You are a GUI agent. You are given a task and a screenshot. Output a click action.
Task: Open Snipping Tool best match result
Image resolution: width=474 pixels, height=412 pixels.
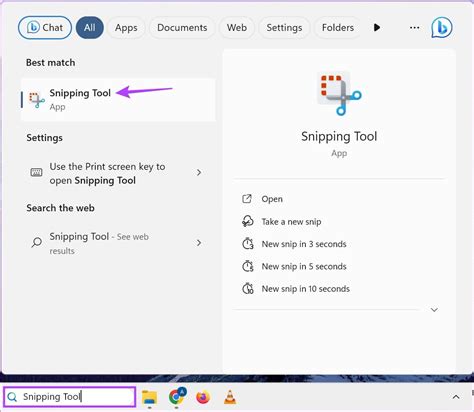pos(118,100)
